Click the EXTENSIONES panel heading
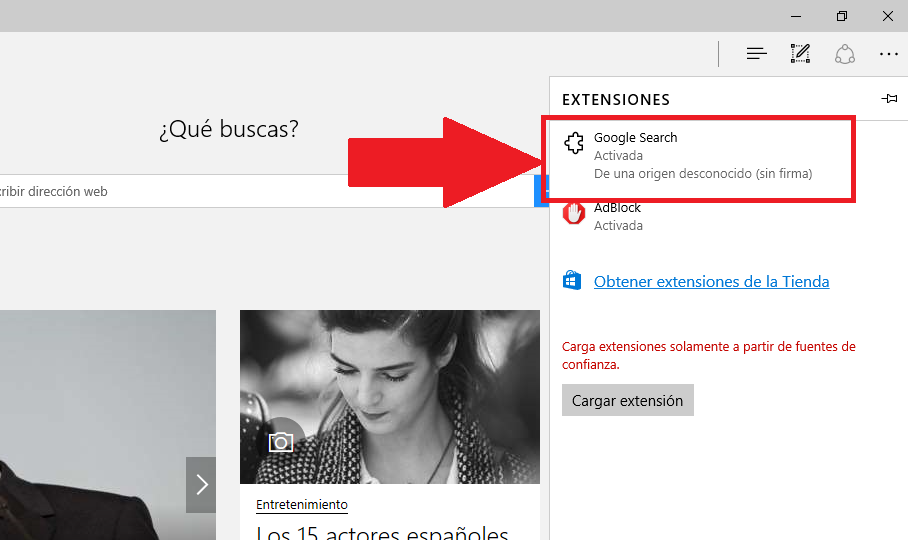 [x=616, y=100]
